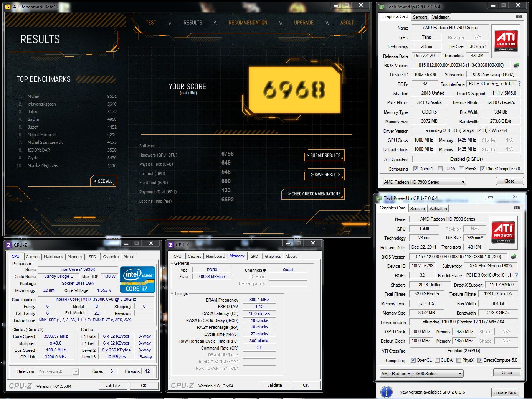Click the Bus Interface question mark in lower GPU-Z window
Viewport: 532px width, 399px height.
(x=517, y=275)
